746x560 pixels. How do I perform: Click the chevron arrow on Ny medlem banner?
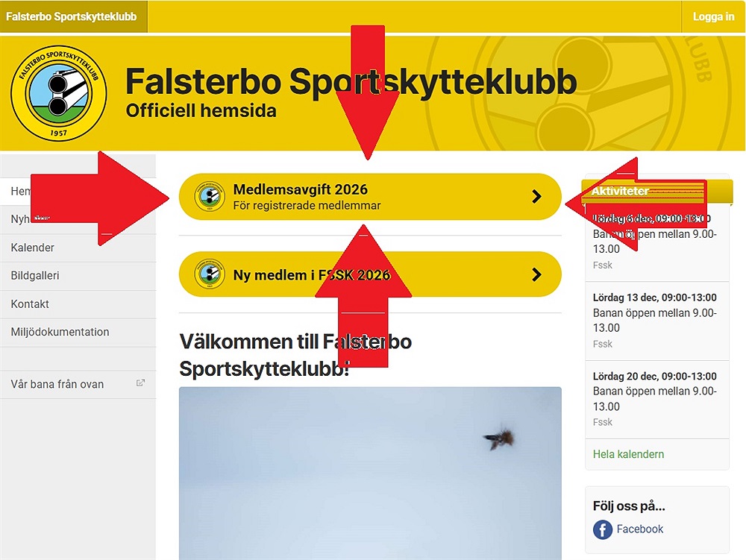pyautogui.click(x=536, y=274)
